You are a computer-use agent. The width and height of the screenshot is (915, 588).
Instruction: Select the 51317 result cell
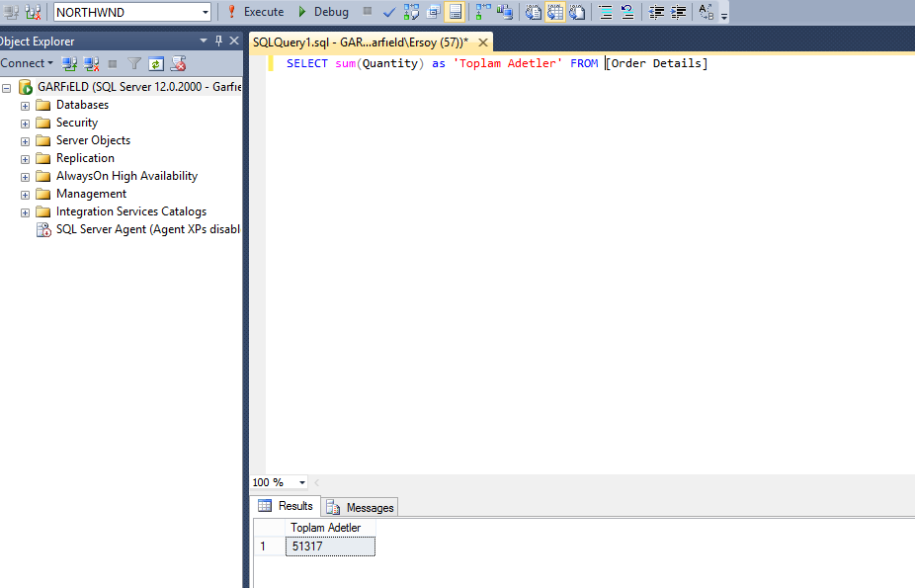329,546
